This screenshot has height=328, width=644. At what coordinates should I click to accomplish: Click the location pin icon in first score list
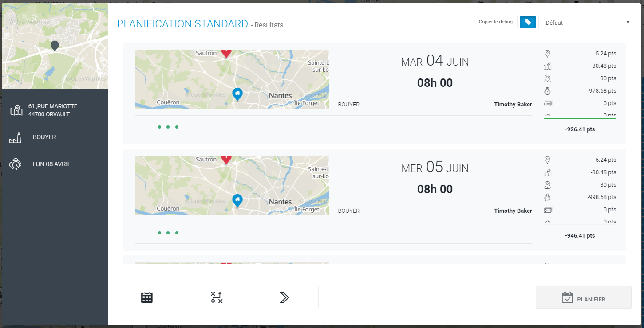pyautogui.click(x=547, y=54)
